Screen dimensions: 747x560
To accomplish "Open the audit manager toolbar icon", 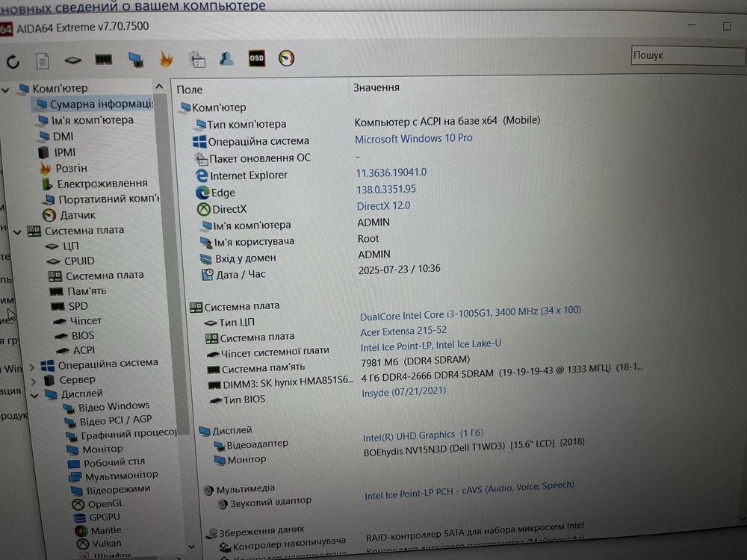I will click(196, 59).
